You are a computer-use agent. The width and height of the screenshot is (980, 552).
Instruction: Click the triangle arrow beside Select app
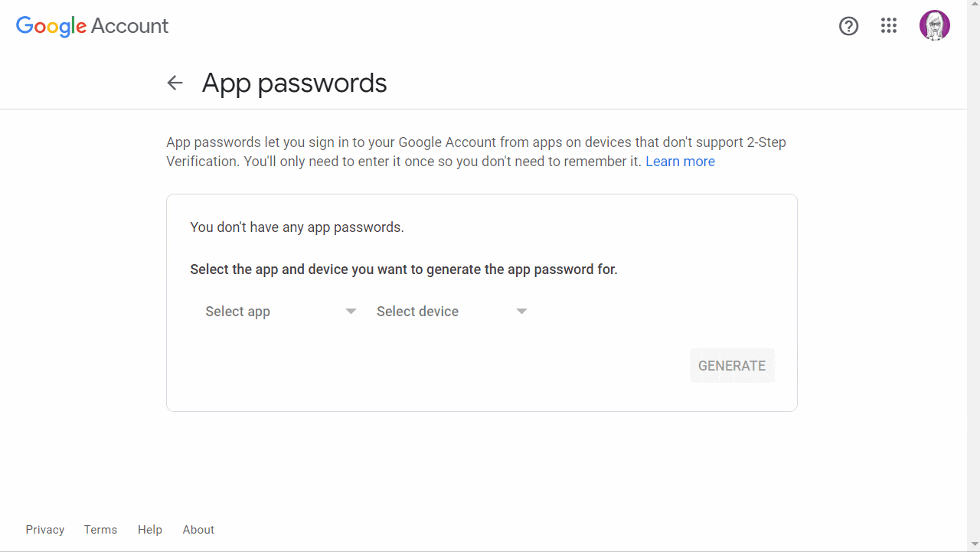click(351, 312)
